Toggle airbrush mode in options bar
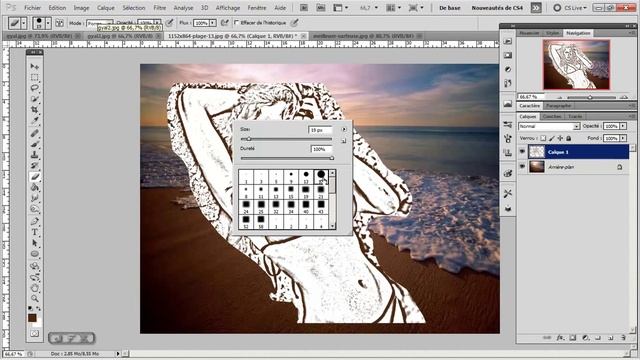Image resolution: width=640 pixels, height=360 pixels. tap(224, 23)
